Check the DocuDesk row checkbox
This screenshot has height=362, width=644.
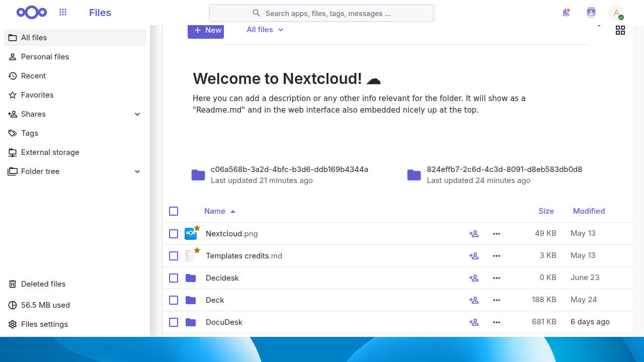tap(174, 322)
